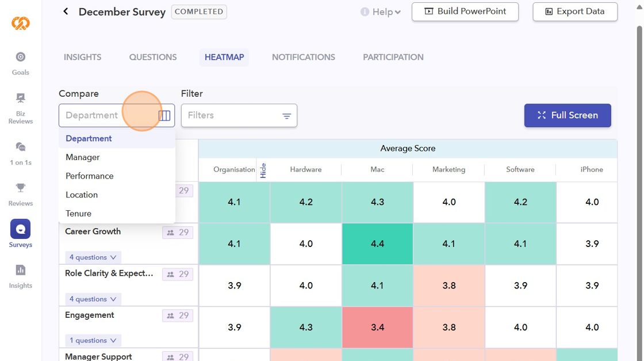Click respondents badge 29 for Engagement

pos(178,316)
